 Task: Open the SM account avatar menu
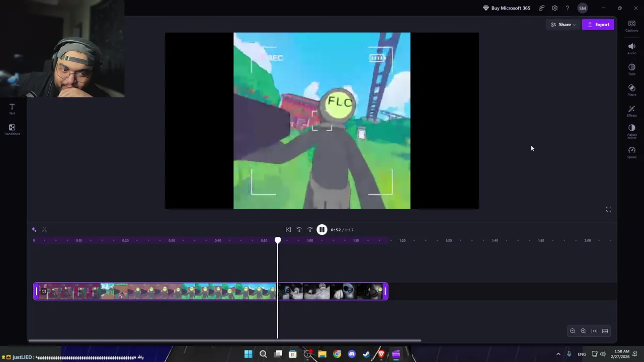(x=583, y=8)
